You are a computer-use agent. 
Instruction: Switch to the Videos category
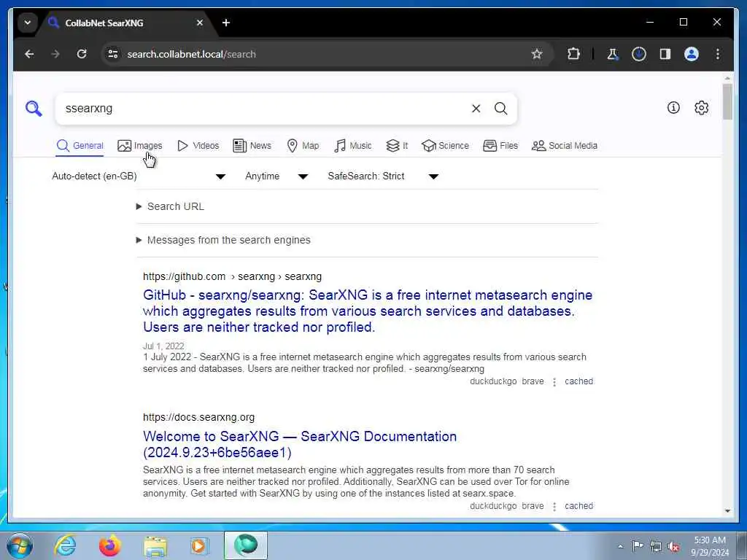click(198, 146)
